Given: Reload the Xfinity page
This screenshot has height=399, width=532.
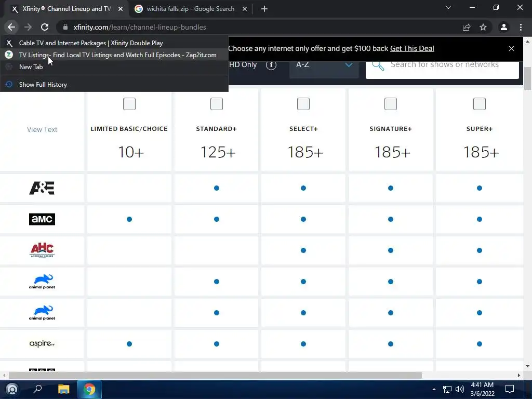Looking at the screenshot, I should (x=45, y=27).
